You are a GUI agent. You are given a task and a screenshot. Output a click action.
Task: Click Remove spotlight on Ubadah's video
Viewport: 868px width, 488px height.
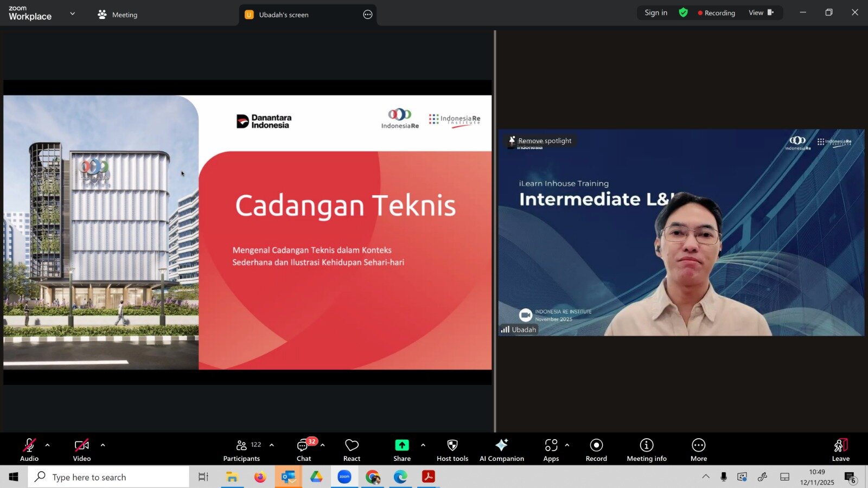coord(540,141)
